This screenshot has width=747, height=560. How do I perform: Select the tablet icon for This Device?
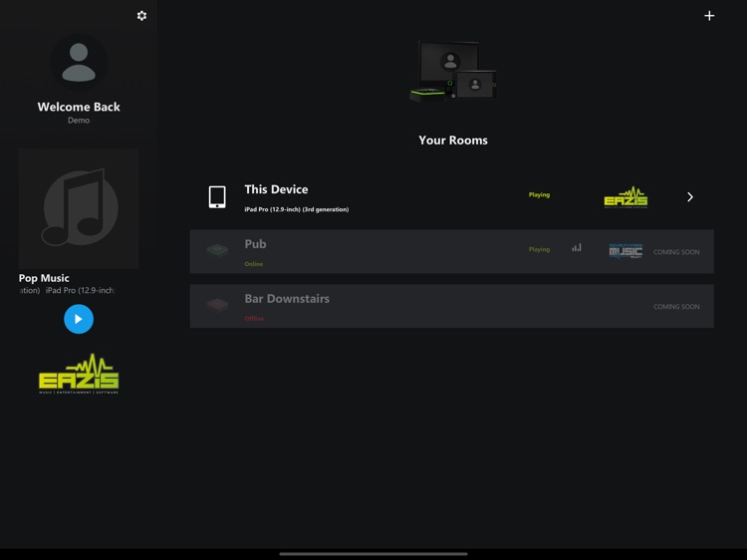coord(217,197)
